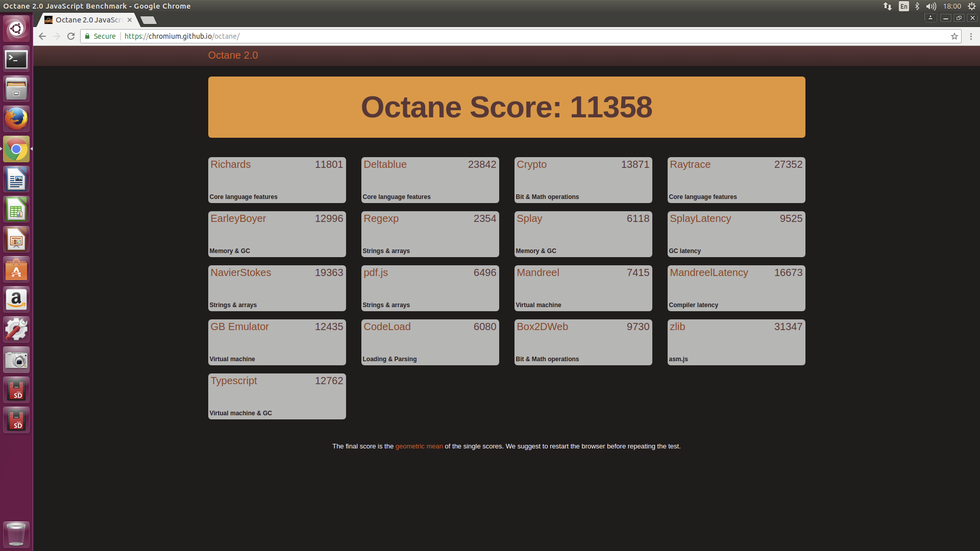Click the browser forward arrow
980x551 pixels.
57,36
